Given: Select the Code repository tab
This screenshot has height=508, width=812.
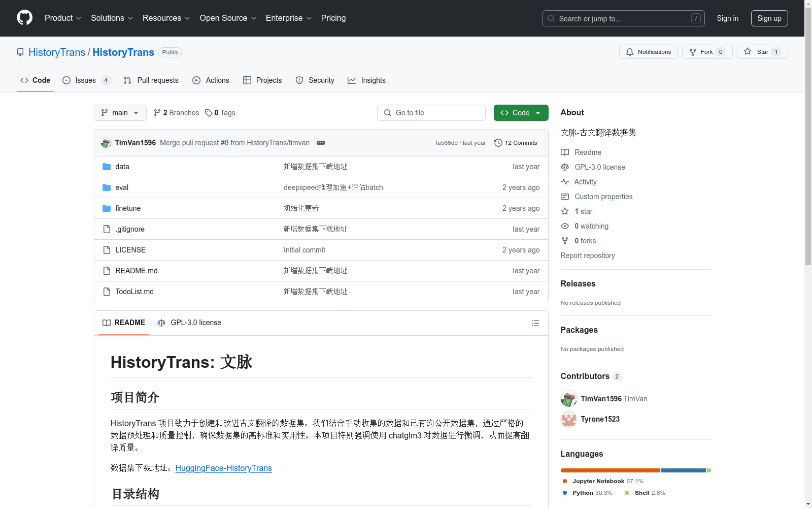Looking at the screenshot, I should pyautogui.click(x=36, y=80).
